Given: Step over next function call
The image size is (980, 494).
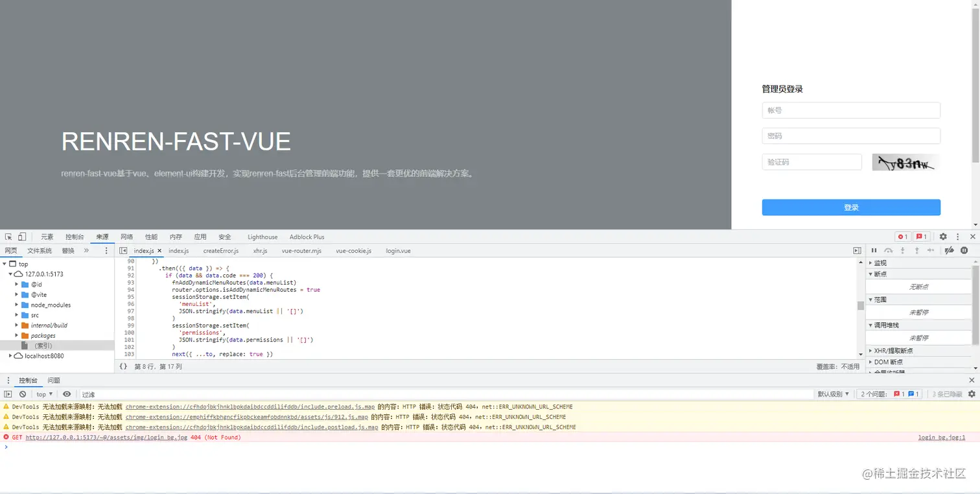Looking at the screenshot, I should pos(888,250).
